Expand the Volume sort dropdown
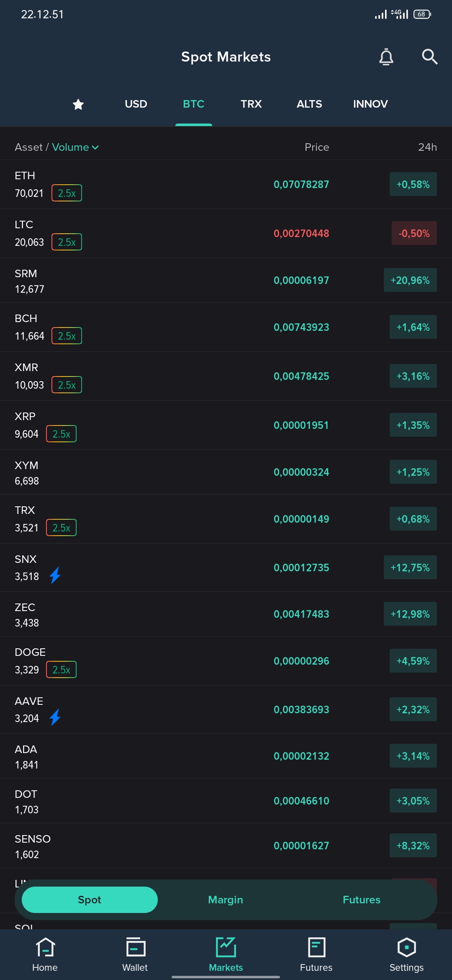 [x=75, y=147]
